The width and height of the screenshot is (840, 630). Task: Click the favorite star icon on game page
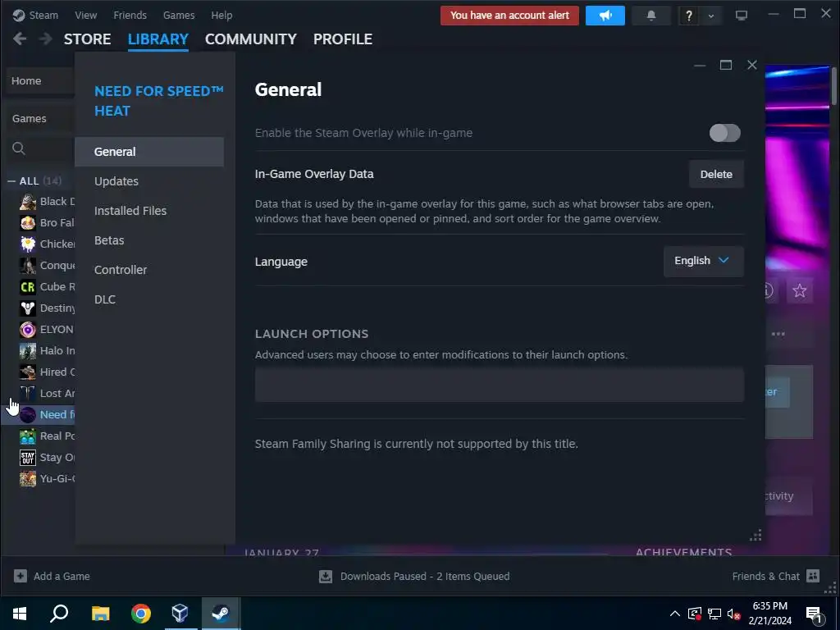point(799,290)
